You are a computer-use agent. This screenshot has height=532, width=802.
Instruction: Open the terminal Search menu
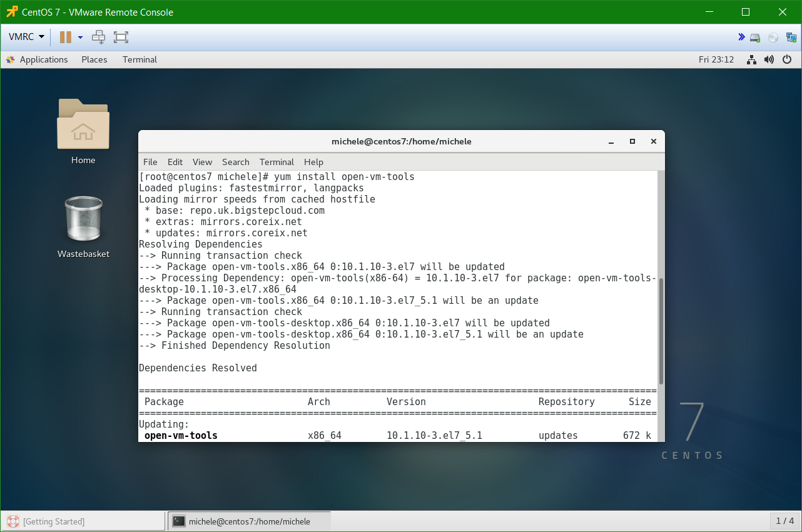pos(235,161)
